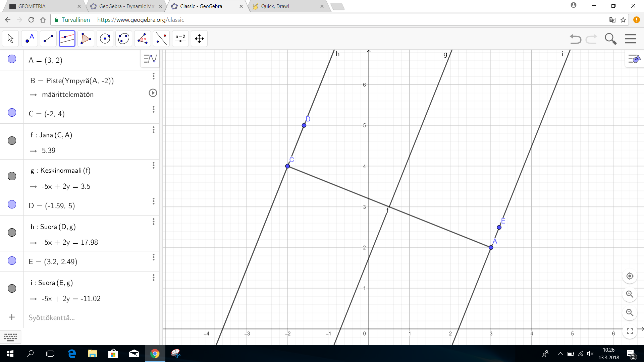Select the Circle with center tool
This screenshot has height=362, width=644.
coord(105,39)
